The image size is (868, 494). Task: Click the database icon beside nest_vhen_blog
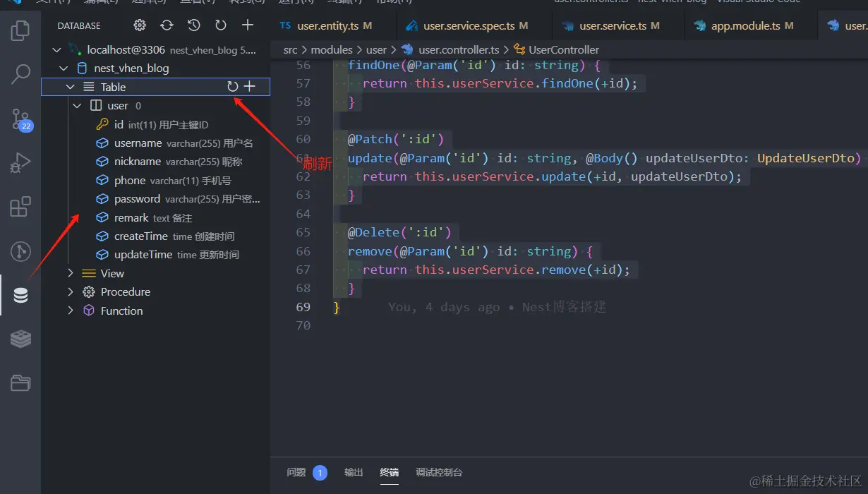tap(82, 68)
